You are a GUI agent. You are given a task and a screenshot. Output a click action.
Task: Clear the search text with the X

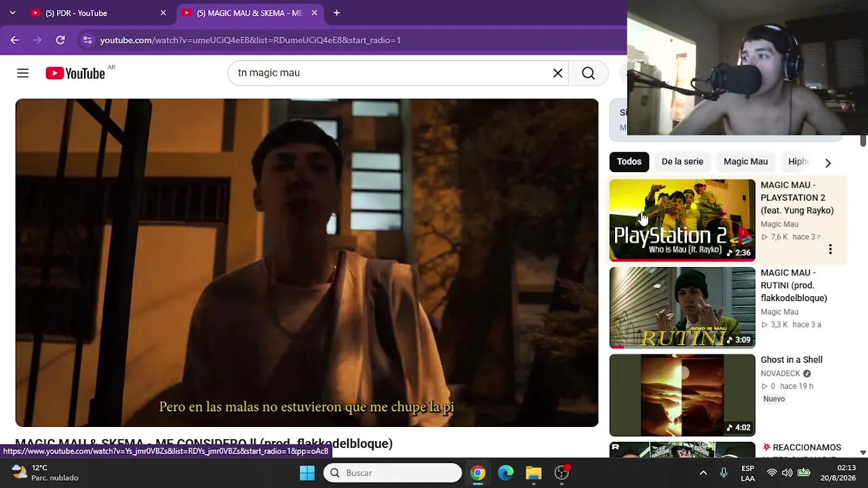pyautogui.click(x=557, y=73)
